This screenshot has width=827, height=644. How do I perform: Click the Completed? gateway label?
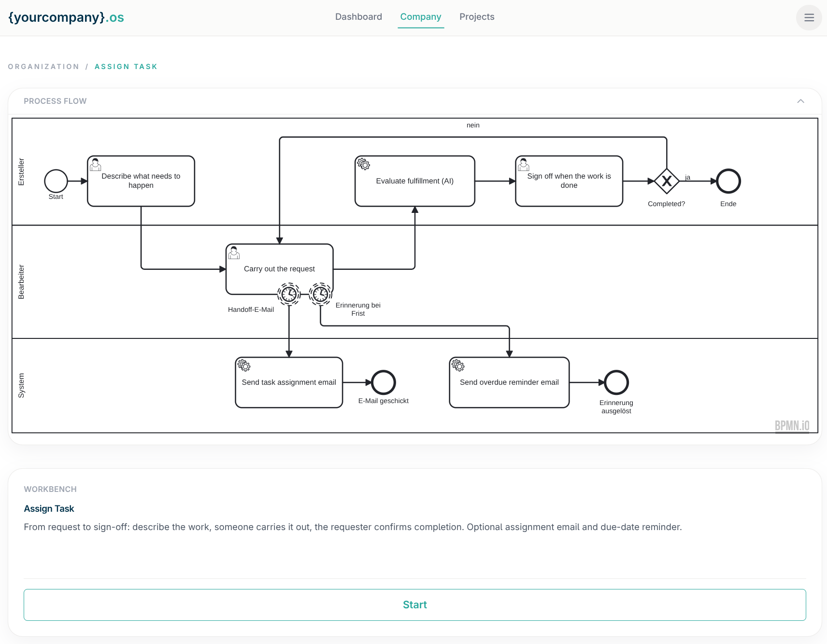point(666,204)
